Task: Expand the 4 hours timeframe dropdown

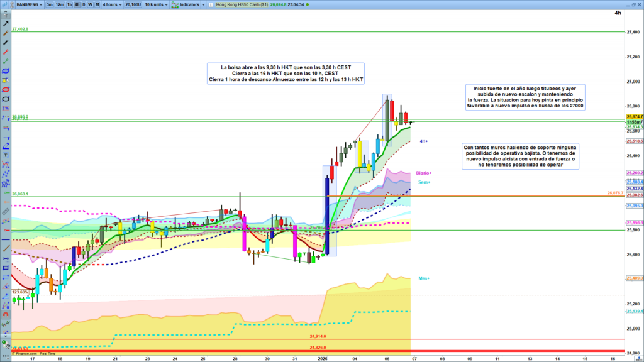Action: (x=111, y=4)
